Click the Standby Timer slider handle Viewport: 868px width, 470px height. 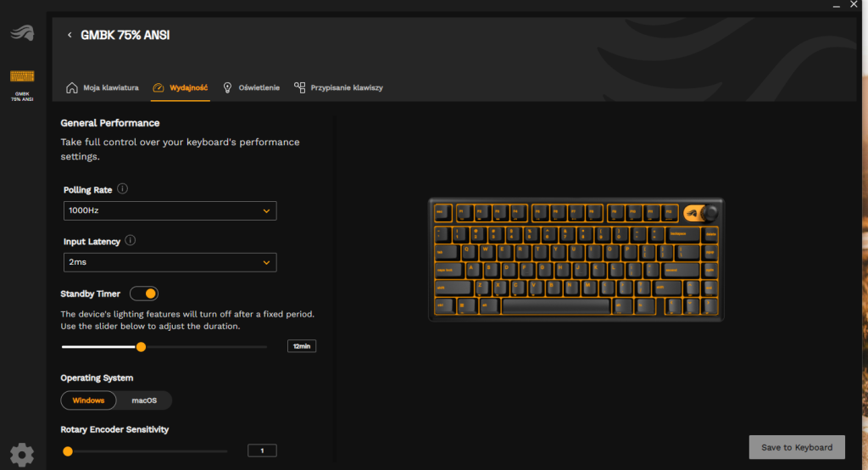pyautogui.click(x=142, y=347)
